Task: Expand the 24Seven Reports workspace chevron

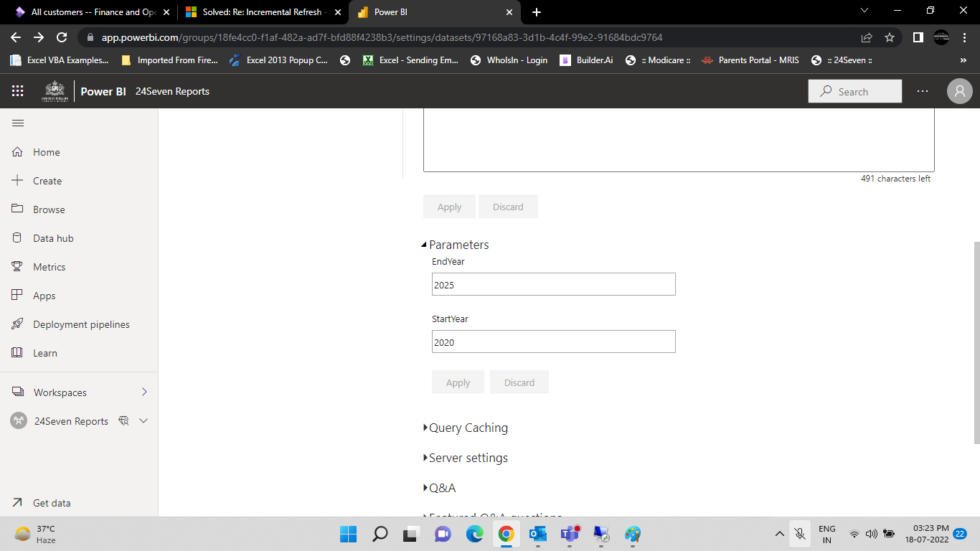Action: coord(143,421)
